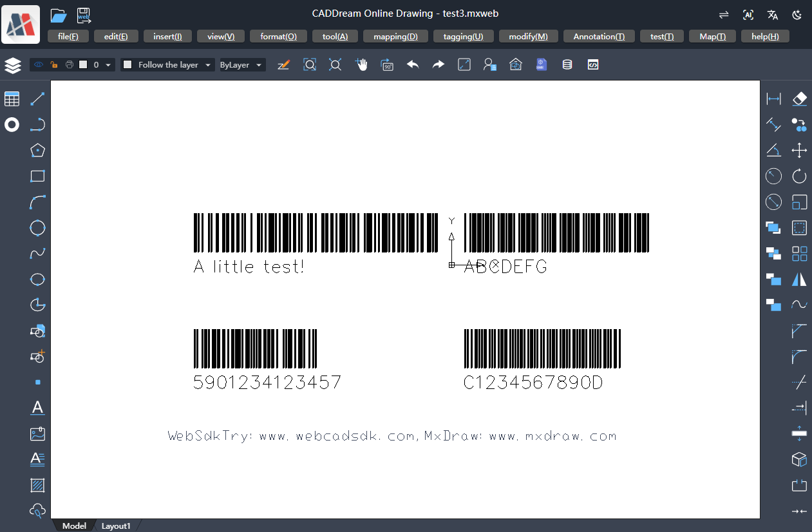Screen dimensions: 812x532
Task: Click the Annotation(I) menu button
Action: pyautogui.click(x=599, y=37)
